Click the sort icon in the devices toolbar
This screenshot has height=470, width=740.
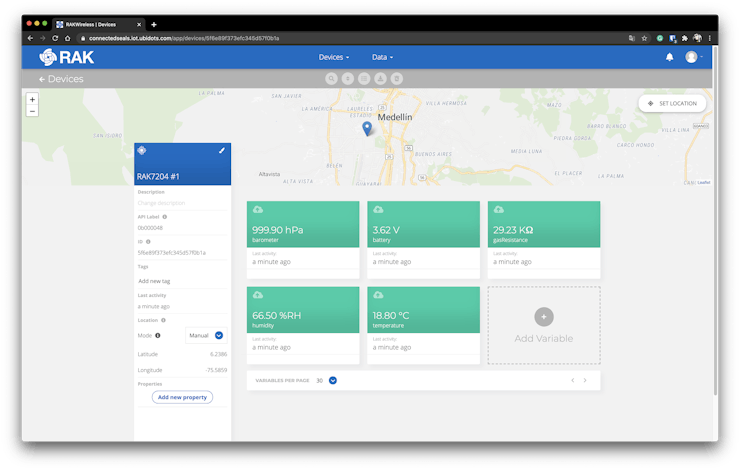pyautogui.click(x=347, y=78)
